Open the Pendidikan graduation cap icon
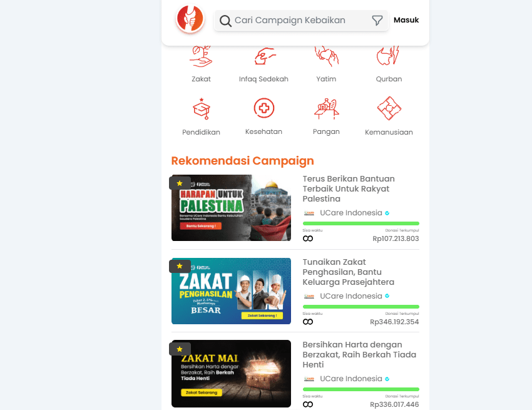 201,109
